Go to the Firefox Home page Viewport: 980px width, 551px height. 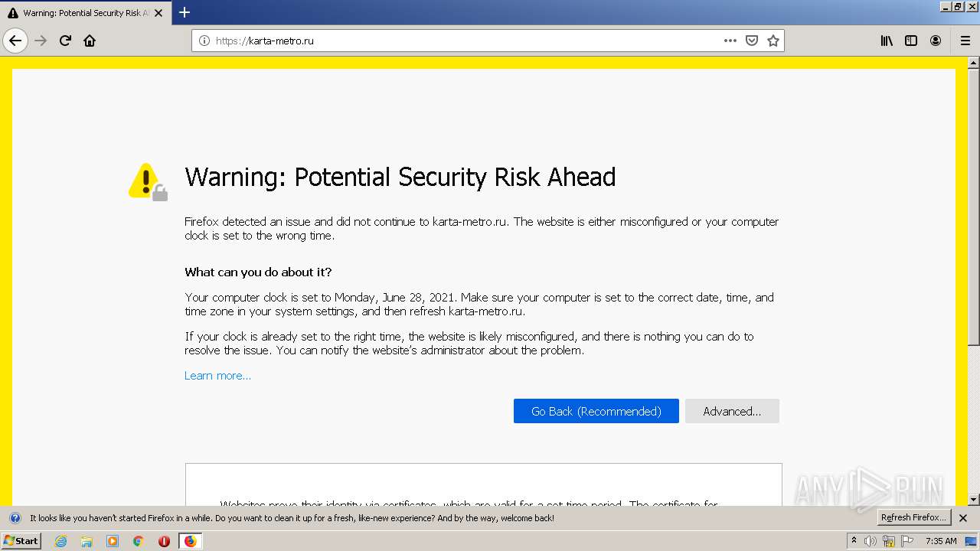(90, 41)
